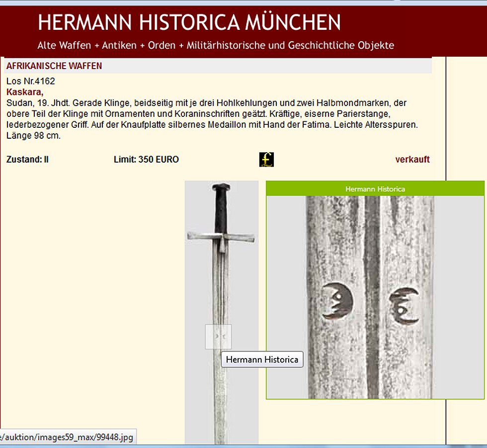Click the HERMANN HISTORICA MÜNCHEN header title
This screenshot has height=448, width=487.
[189, 22]
